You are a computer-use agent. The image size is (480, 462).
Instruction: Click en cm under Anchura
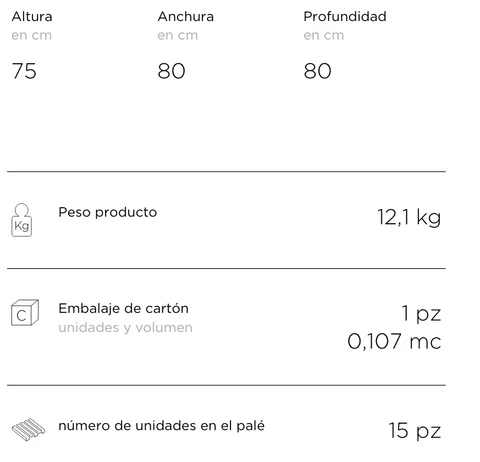(x=178, y=35)
